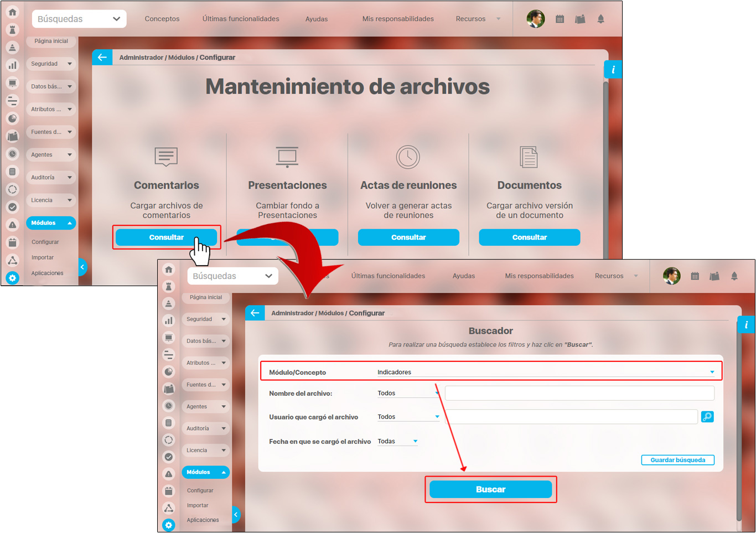756x533 pixels.
Task: Open Últimas funcionalidades in the Mantenimiento window bar
Action: click(241, 19)
